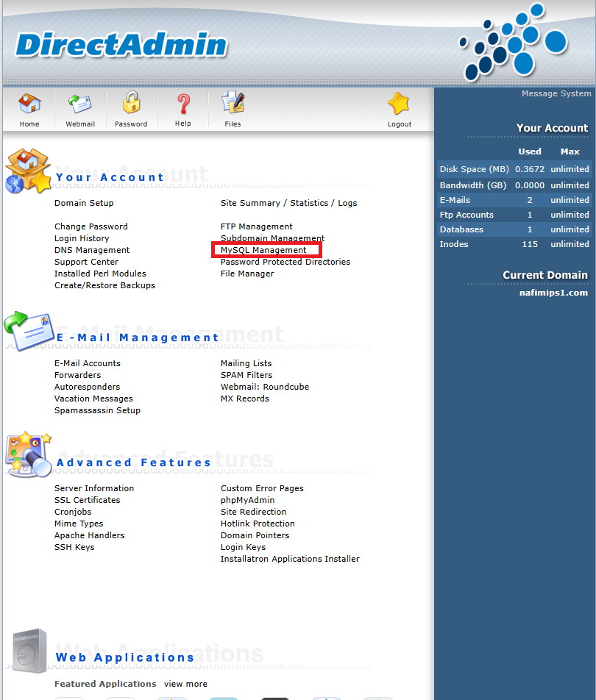596x700 pixels.
Task: Open Custom Error Pages
Action: 262,488
